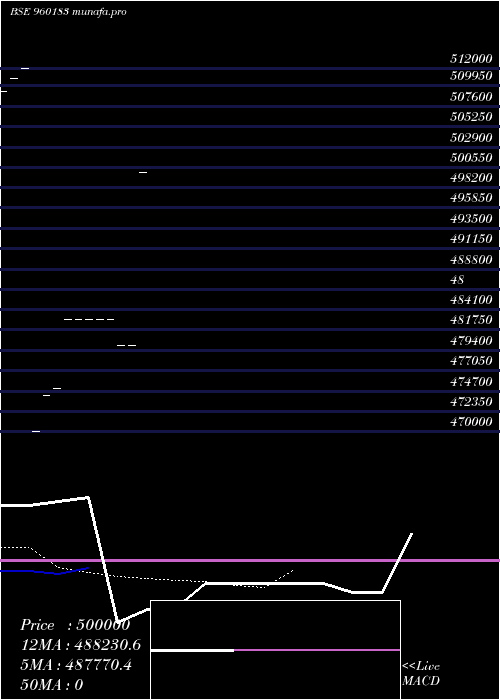The width and height of the screenshot is (500, 700).
Task: Click the lowest price tick at 470000
Action: tap(36, 431)
